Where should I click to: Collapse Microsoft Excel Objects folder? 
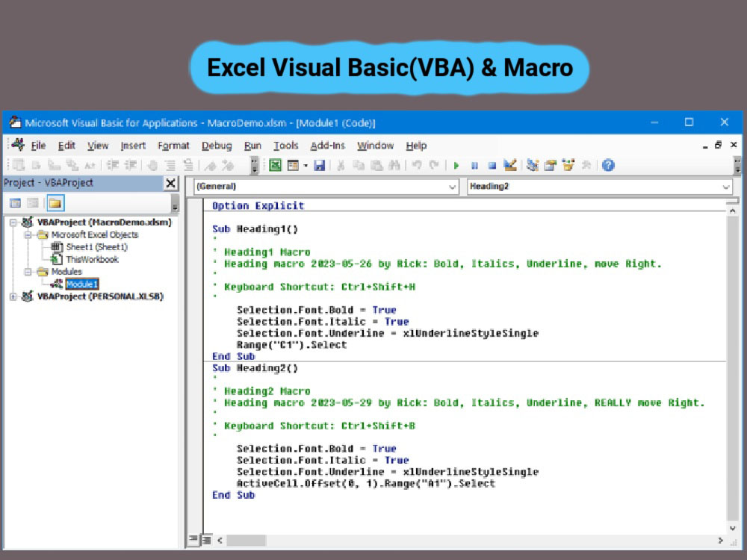(x=28, y=234)
